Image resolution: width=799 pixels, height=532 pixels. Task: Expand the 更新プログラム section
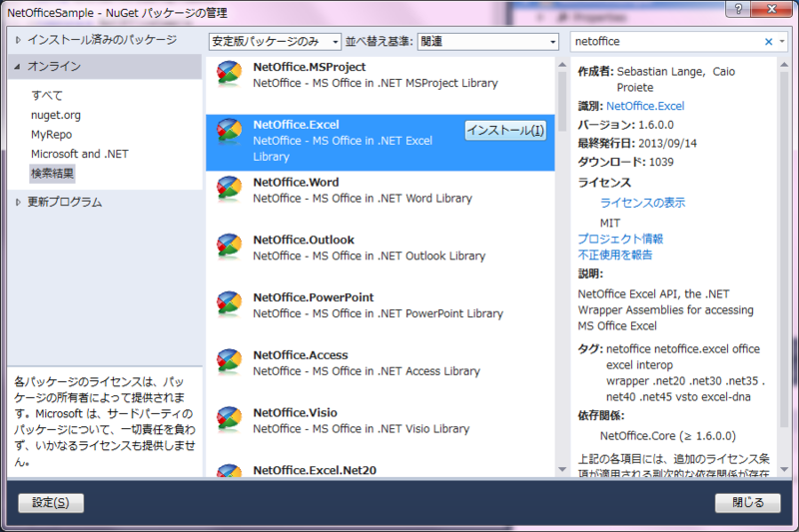(18, 202)
